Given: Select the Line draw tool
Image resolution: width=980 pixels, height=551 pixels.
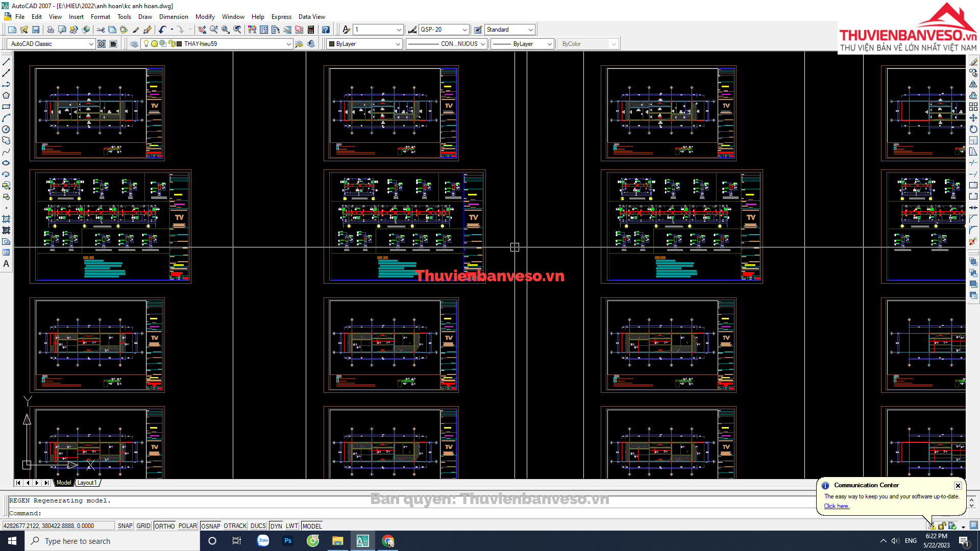Looking at the screenshot, I should 6,62.
